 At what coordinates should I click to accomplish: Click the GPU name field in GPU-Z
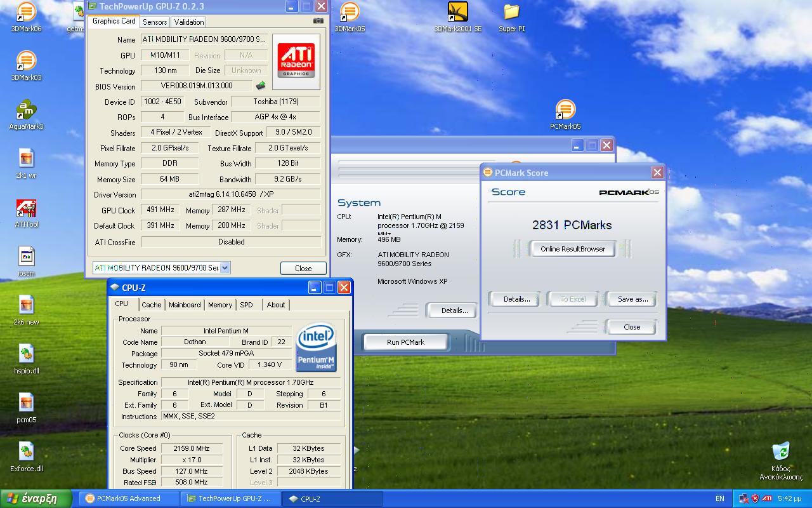point(204,39)
